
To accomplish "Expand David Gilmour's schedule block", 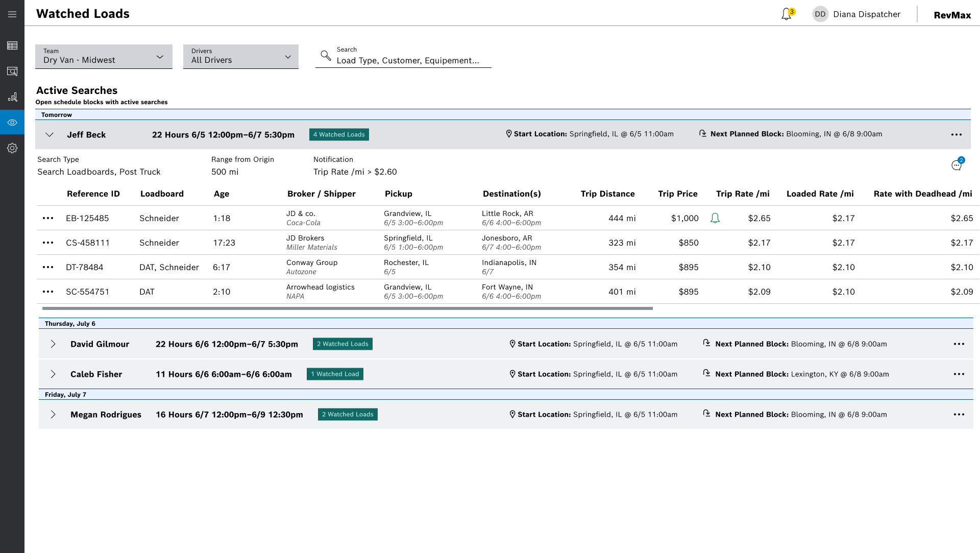I will click(x=53, y=344).
